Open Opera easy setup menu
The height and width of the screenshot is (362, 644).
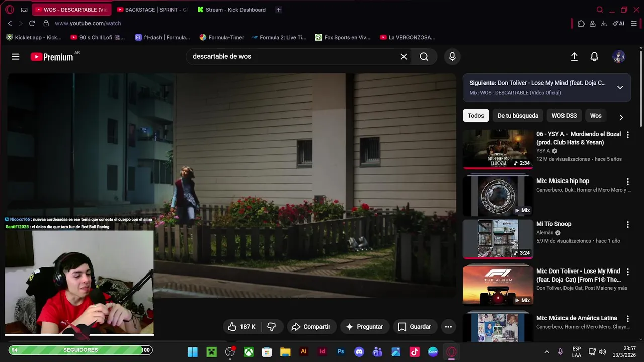coord(634,23)
